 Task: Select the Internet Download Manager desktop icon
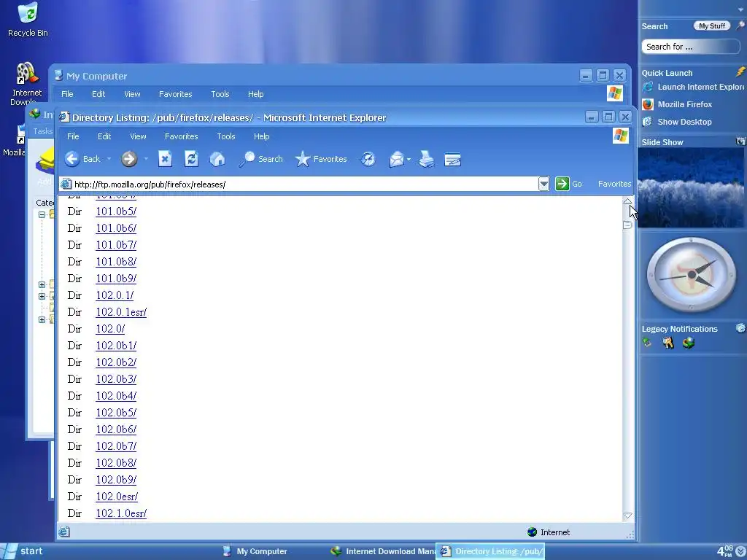click(x=27, y=84)
